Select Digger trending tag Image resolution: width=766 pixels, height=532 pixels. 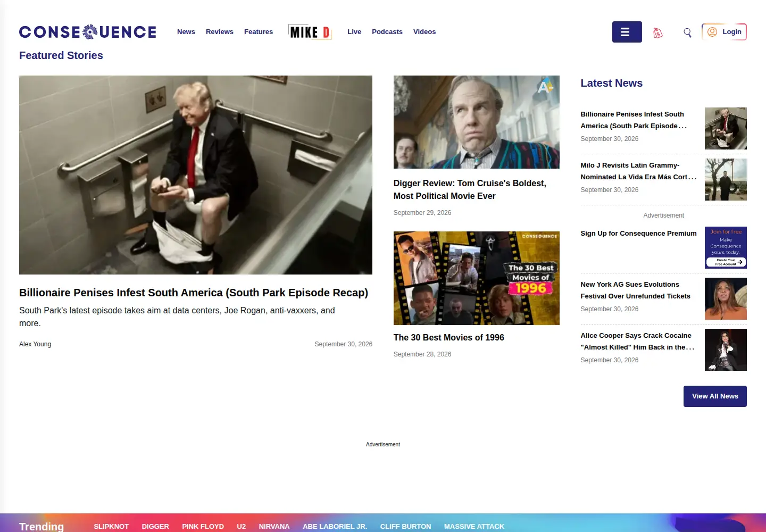tap(155, 526)
